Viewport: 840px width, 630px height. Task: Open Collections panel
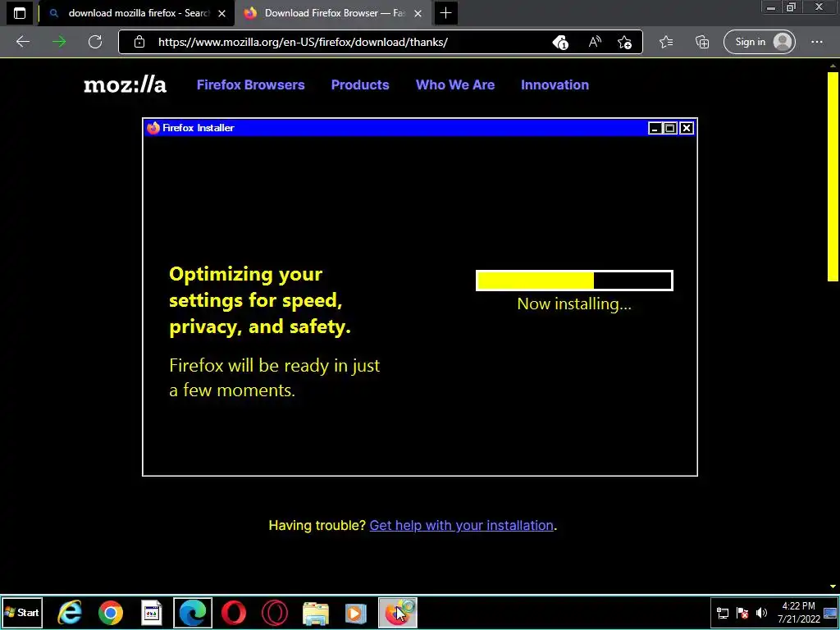tap(702, 42)
